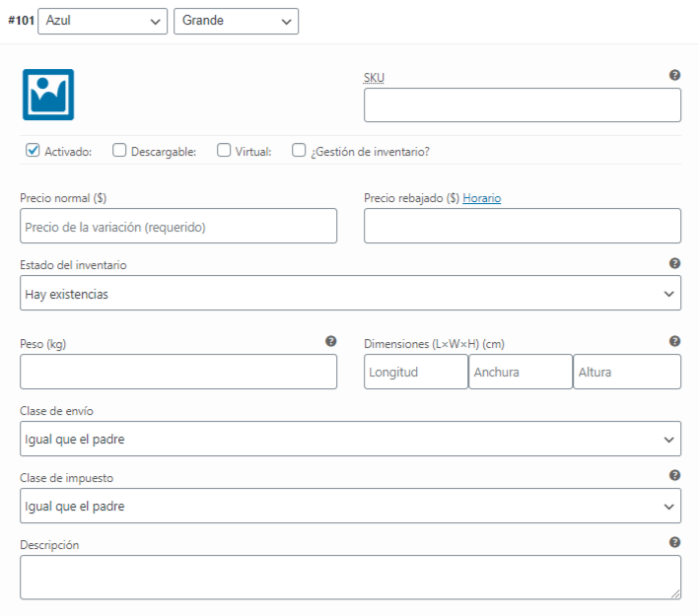Click the variation image upload placeholder
Viewport: 699px width, 616px height.
click(x=48, y=95)
